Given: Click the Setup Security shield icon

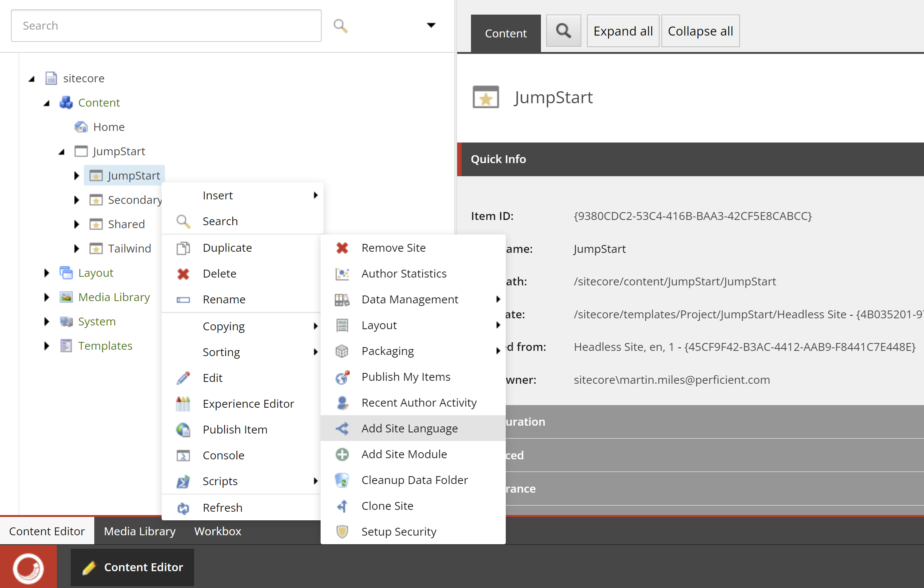Looking at the screenshot, I should click(342, 532).
